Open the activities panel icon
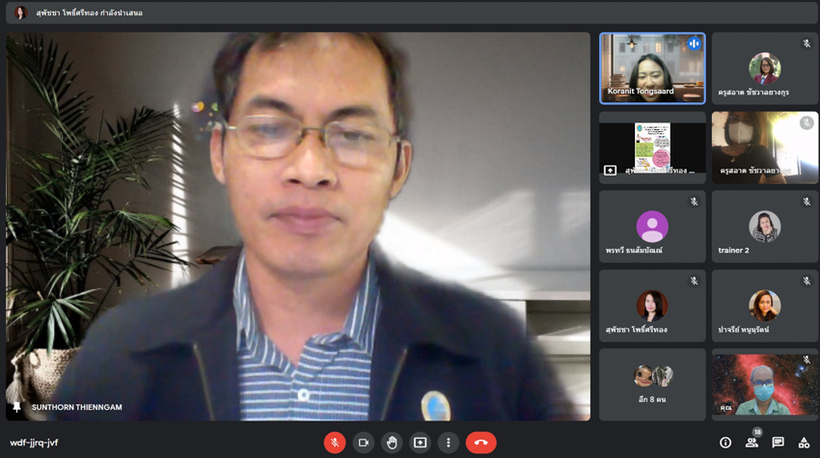 804,442
